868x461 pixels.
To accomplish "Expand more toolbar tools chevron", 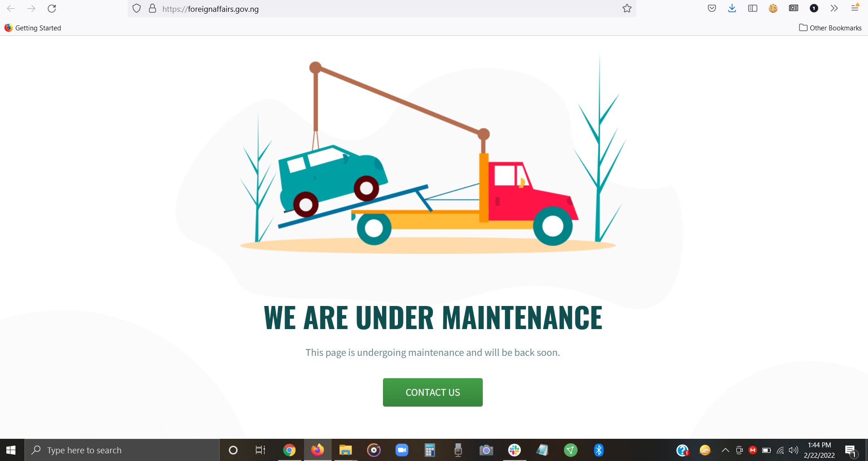I will (834, 8).
